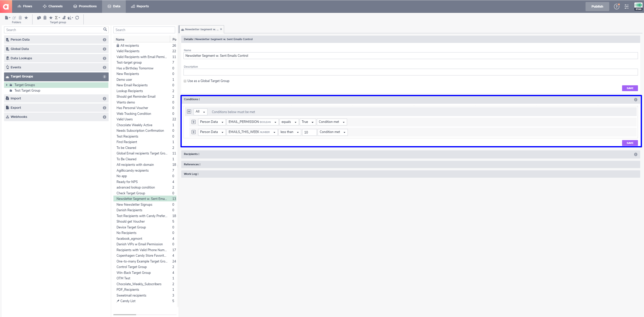The height and width of the screenshot is (317, 644).
Task: Enable Use as a Global Target Group
Action: 185,81
